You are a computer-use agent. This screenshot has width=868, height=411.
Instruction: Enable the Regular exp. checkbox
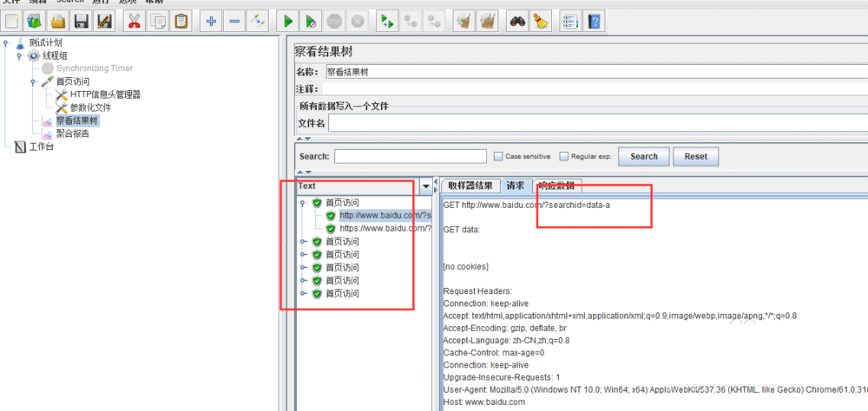click(563, 157)
